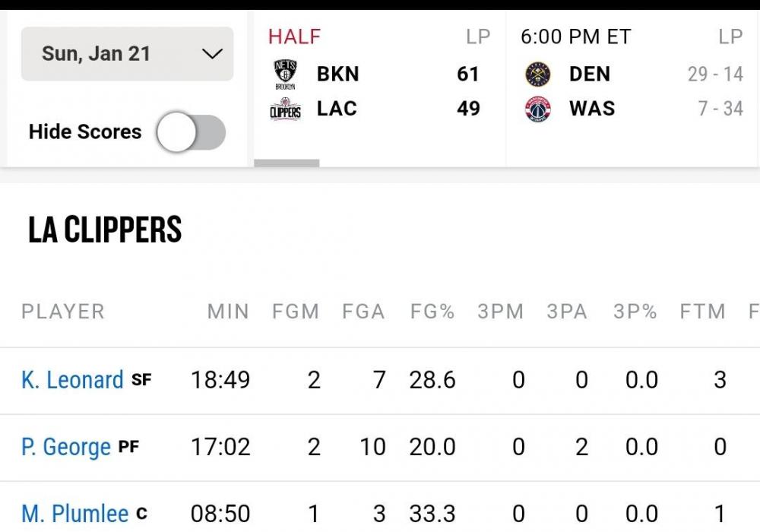Click the MIN column header

tap(228, 312)
